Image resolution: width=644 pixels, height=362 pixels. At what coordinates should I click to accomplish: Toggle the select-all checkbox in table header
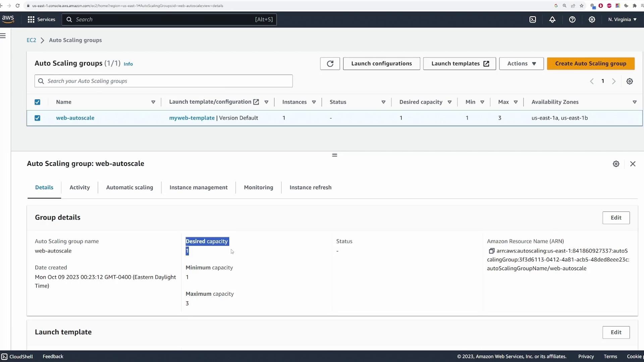pos(38,102)
